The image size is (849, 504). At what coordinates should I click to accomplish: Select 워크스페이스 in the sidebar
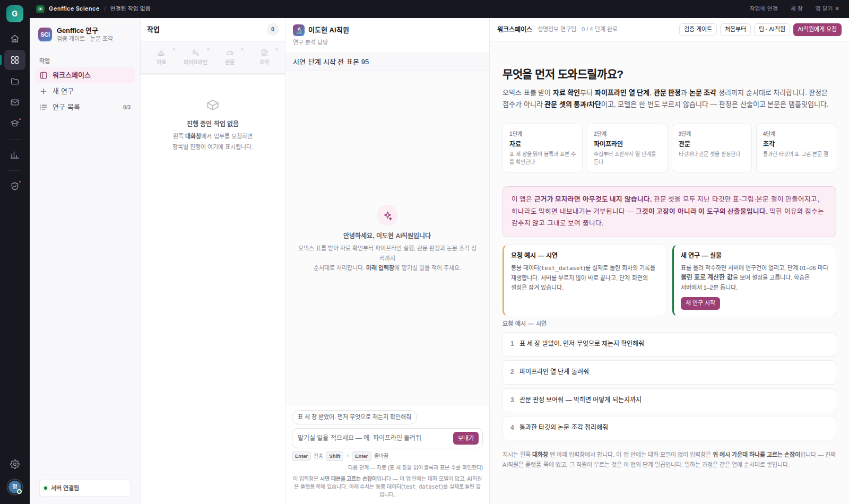coord(85,75)
